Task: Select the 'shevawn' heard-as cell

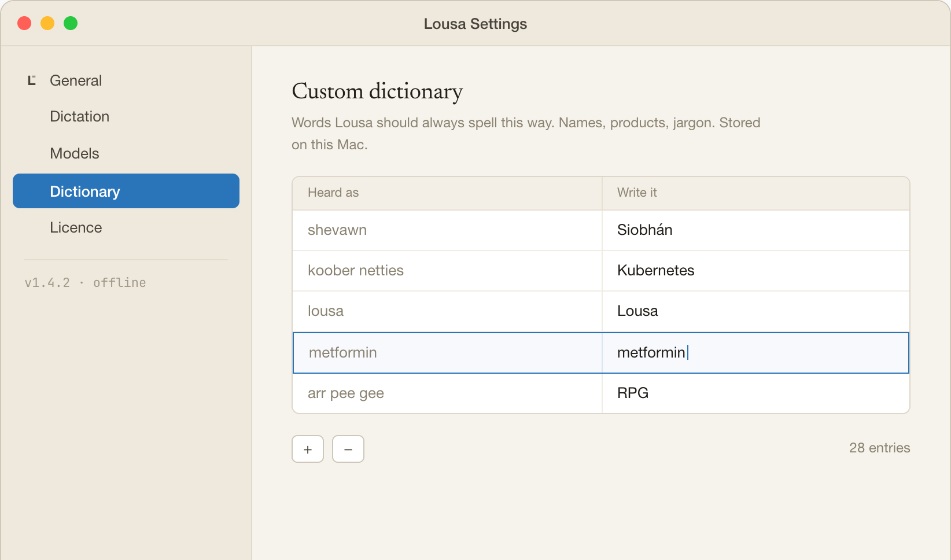Action: (x=447, y=230)
